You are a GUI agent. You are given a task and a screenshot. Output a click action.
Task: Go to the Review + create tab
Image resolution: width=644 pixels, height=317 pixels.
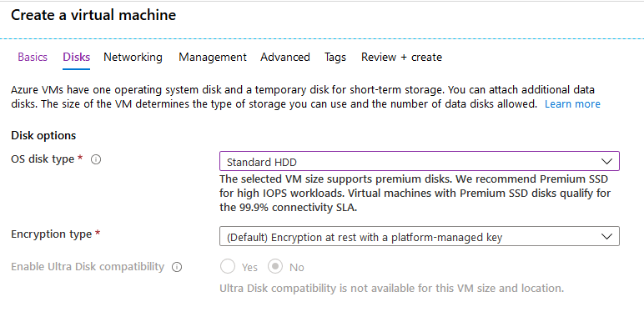tap(402, 57)
